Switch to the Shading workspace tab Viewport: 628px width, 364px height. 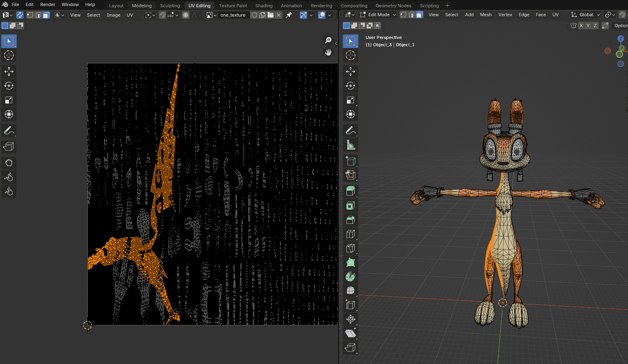[264, 6]
